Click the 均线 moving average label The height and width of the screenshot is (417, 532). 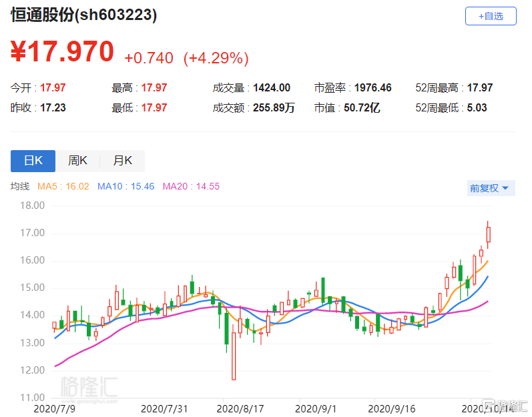[20, 186]
